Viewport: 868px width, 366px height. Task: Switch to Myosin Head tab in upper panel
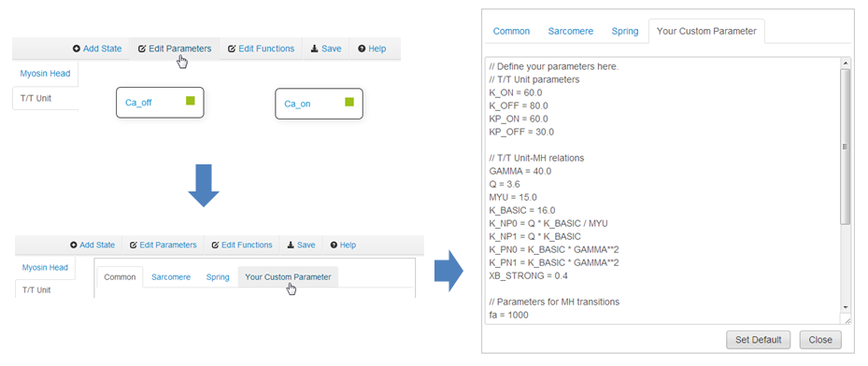tap(46, 73)
